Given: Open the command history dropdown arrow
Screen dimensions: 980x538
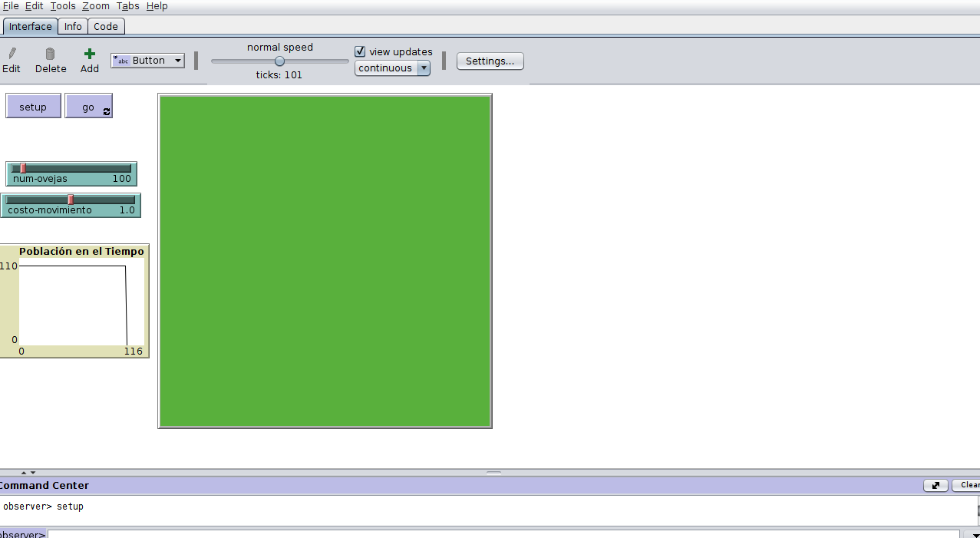Looking at the screenshot, I should click(x=975, y=534).
